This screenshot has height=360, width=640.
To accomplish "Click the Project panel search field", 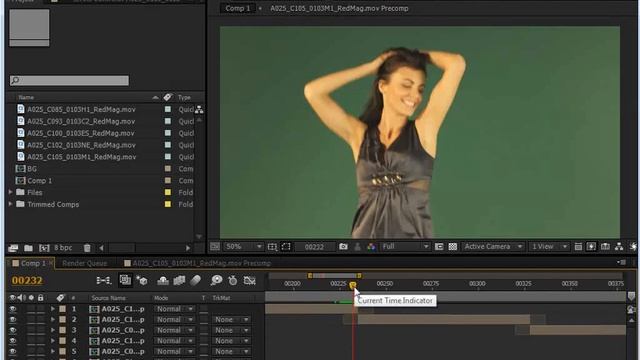I will point(69,80).
